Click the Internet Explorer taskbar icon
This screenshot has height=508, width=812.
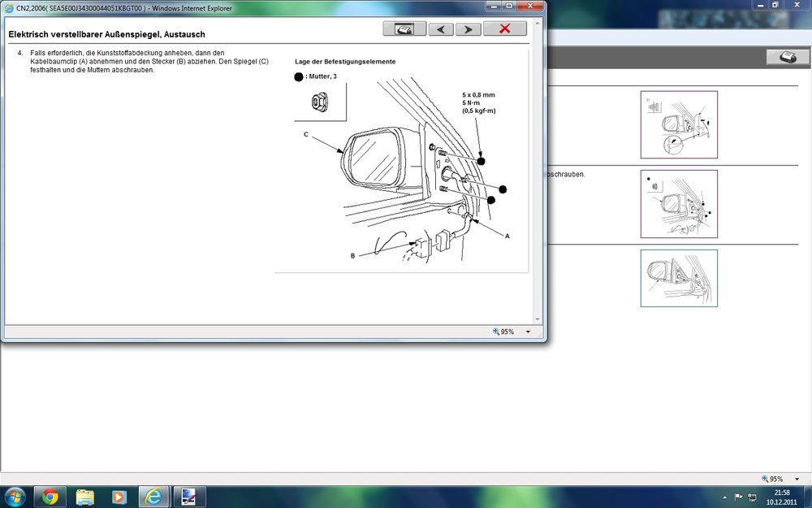point(154,496)
